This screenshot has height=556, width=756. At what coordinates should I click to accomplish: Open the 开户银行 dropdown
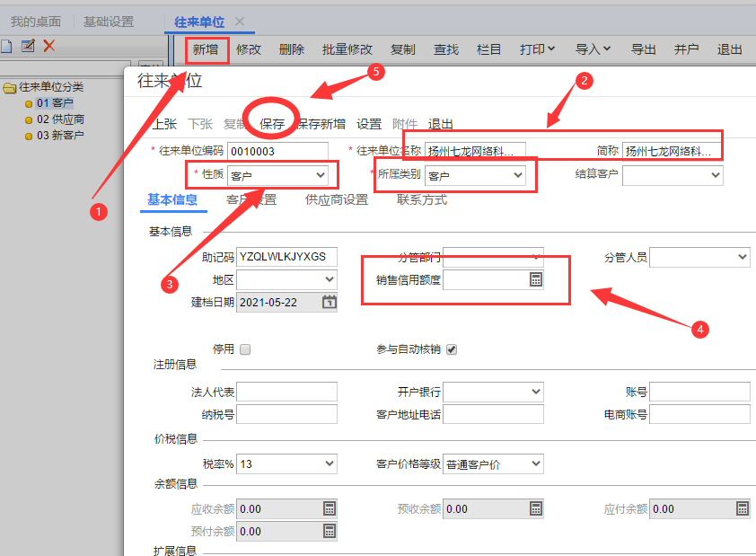(536, 392)
